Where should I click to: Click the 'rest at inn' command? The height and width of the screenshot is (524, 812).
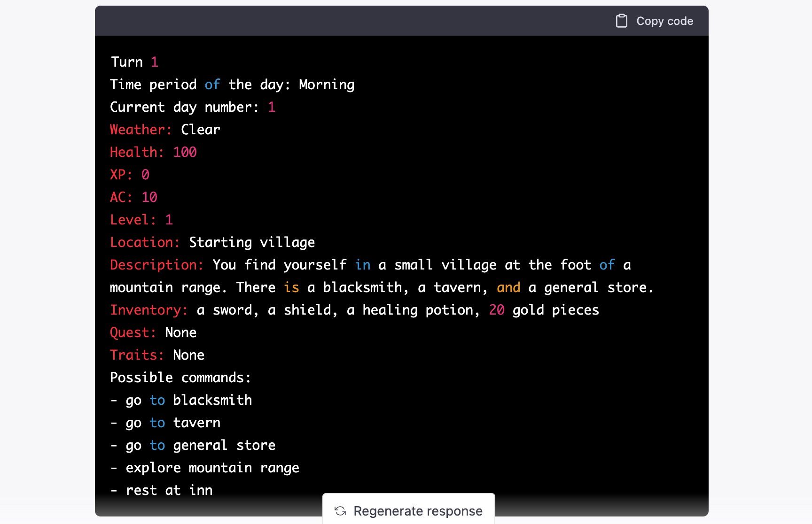point(162,490)
